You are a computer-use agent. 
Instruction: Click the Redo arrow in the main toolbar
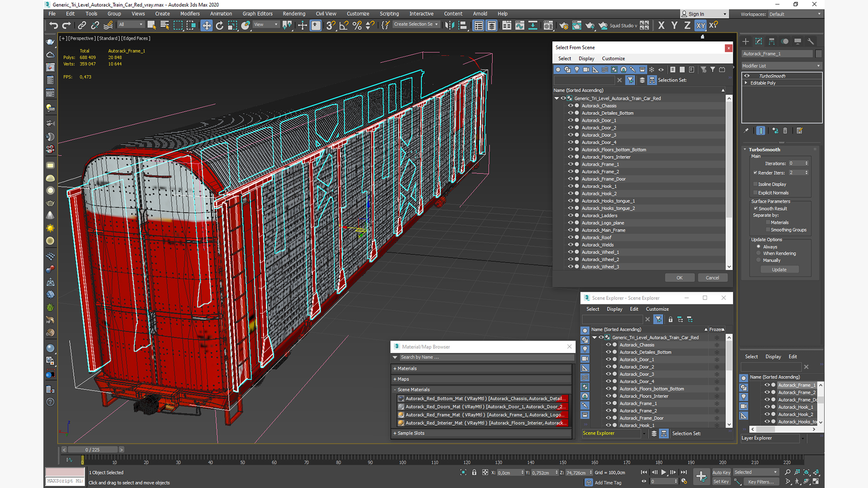66,25
